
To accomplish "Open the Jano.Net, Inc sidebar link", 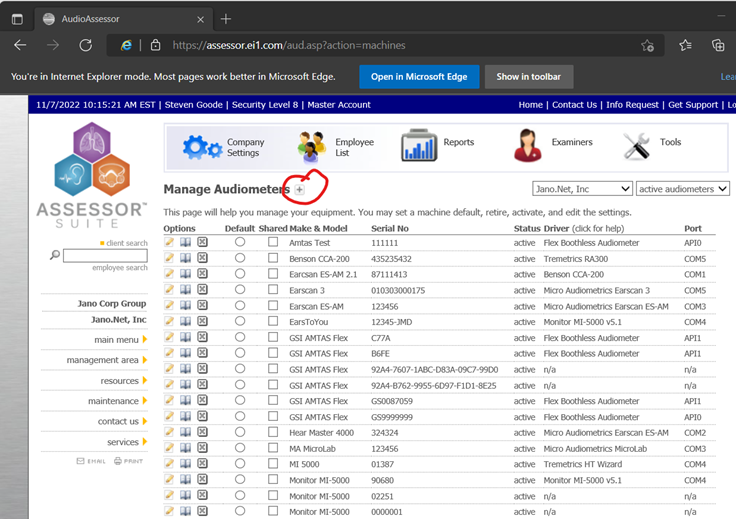I will point(119,320).
